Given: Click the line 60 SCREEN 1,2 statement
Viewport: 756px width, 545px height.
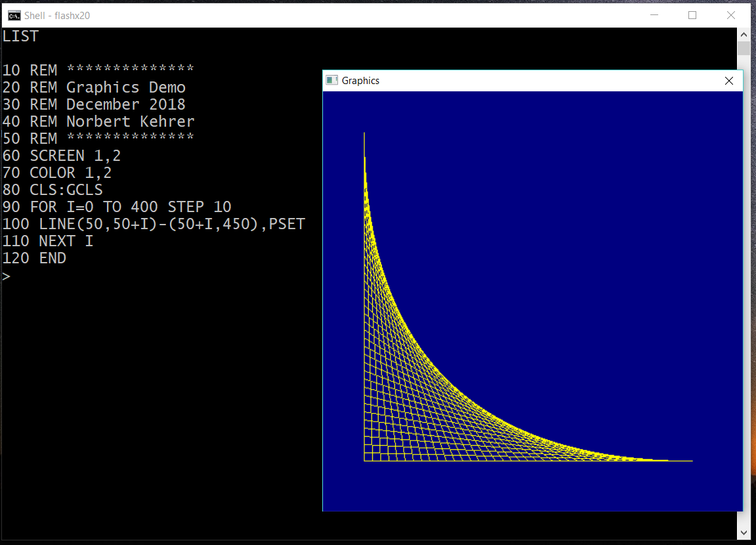Looking at the screenshot, I should coord(62,156).
